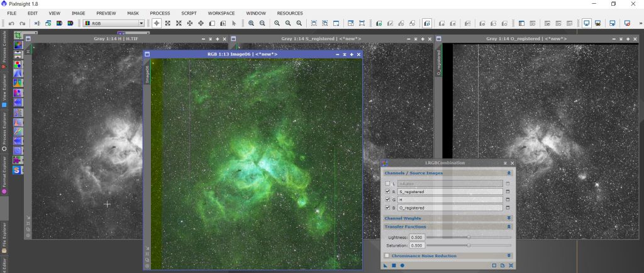The image size is (644, 273).
Task: Click the Redo arrow in the toolbar
Action: (23, 23)
